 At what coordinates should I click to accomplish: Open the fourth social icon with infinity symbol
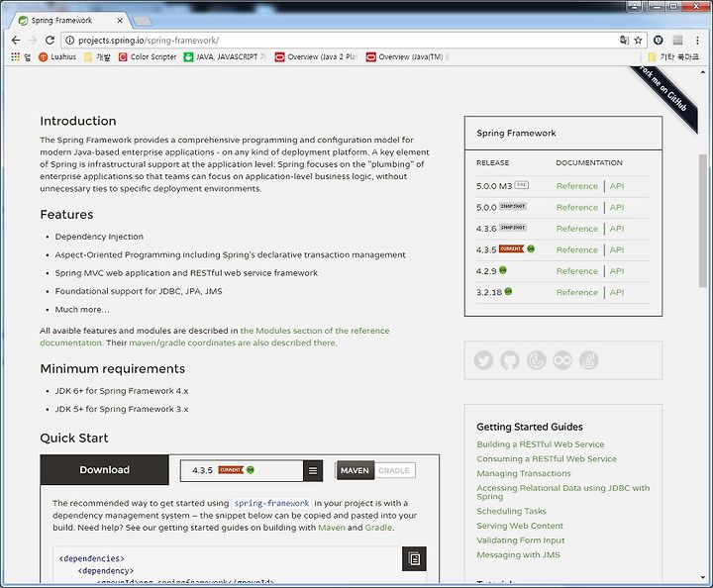(x=562, y=360)
